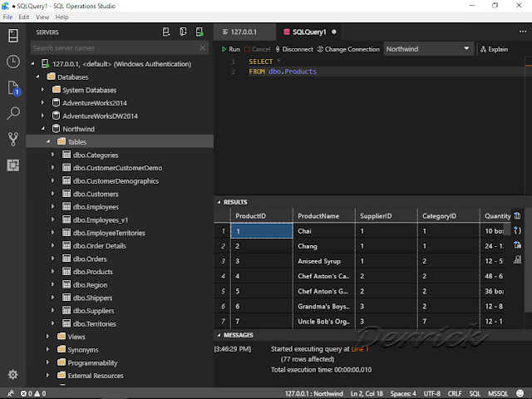Run the query

coord(230,49)
